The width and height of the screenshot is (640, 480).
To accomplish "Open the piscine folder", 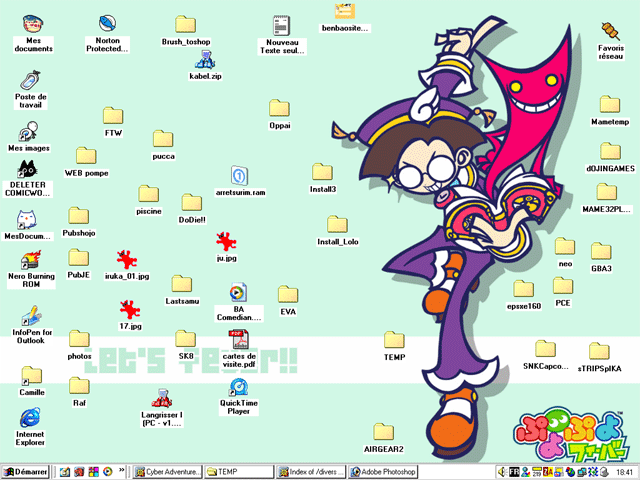I will [x=149, y=194].
